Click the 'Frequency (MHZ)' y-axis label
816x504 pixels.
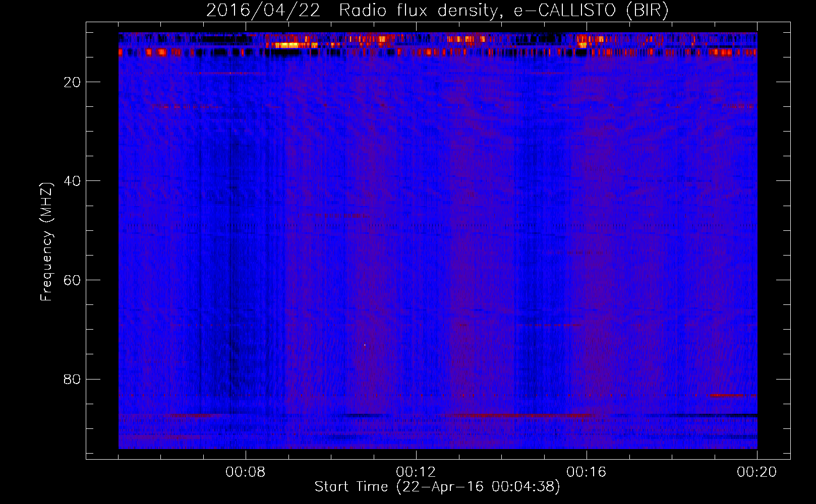click(46, 242)
